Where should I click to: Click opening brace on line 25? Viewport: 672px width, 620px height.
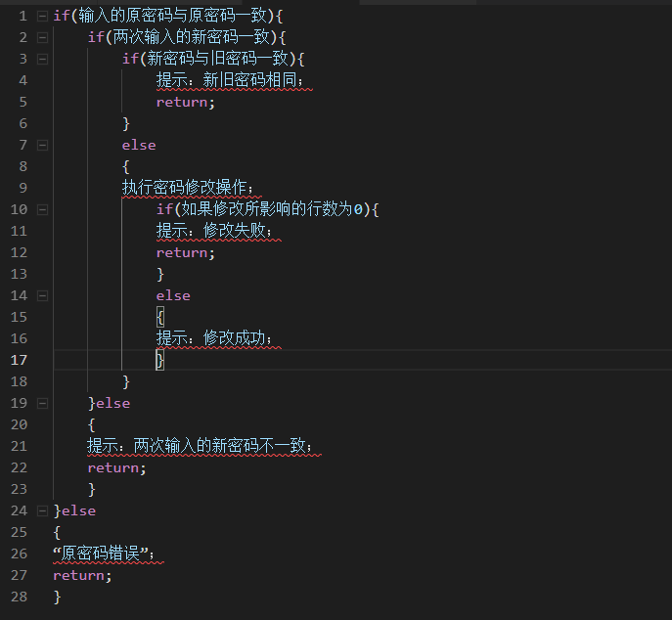pyautogui.click(x=57, y=533)
